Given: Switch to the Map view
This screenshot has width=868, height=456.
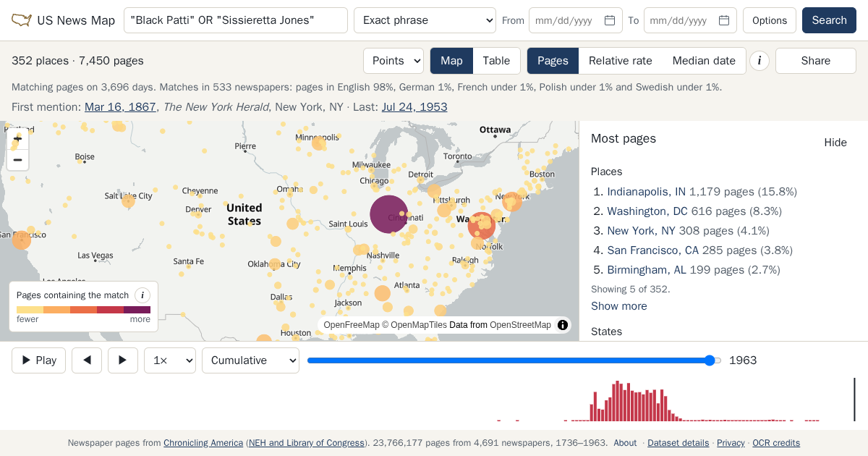Looking at the screenshot, I should click(451, 61).
